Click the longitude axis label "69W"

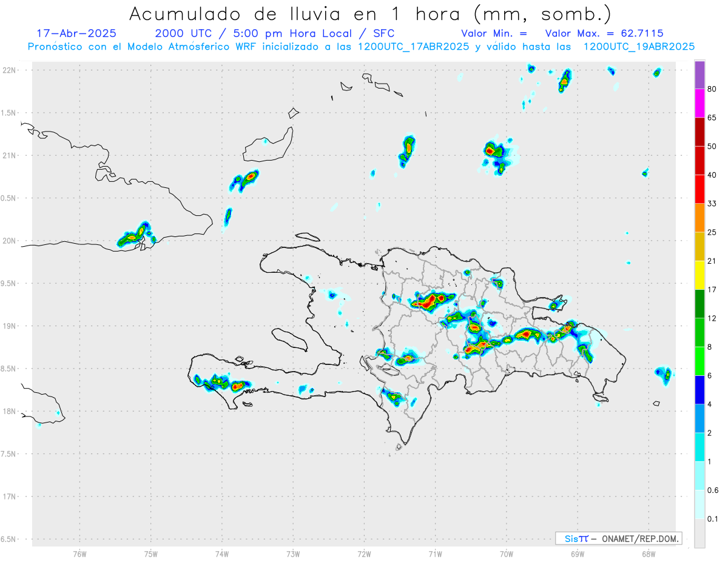point(578,554)
